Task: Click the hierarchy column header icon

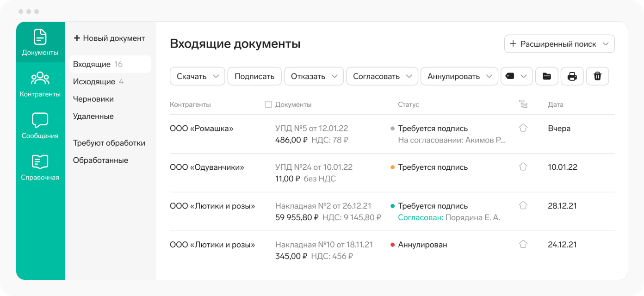Action: pos(523,105)
